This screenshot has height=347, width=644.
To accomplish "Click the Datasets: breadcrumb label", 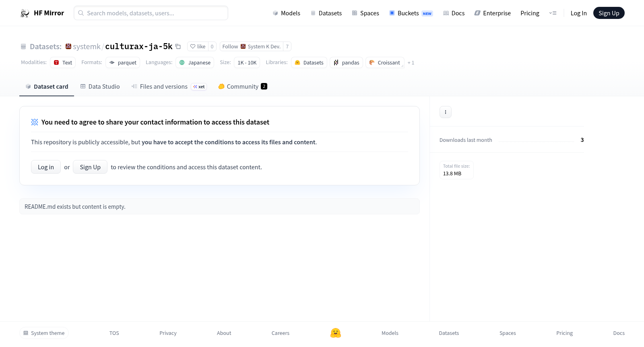I will (41, 46).
